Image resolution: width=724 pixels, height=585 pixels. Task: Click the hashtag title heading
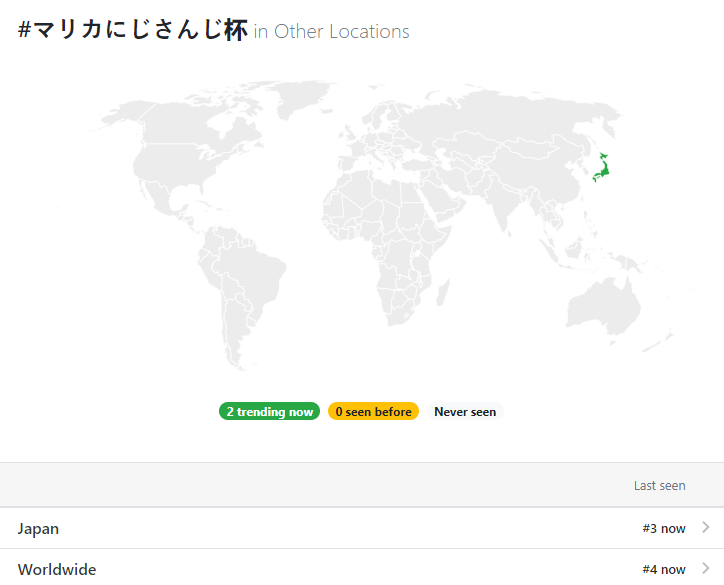click(133, 30)
